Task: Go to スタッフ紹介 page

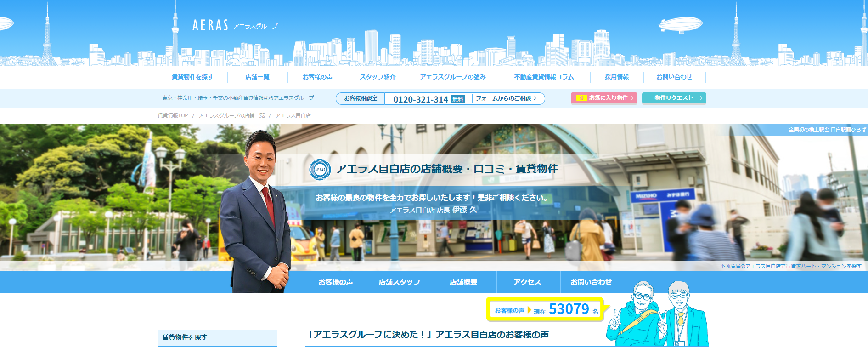Action: click(378, 77)
